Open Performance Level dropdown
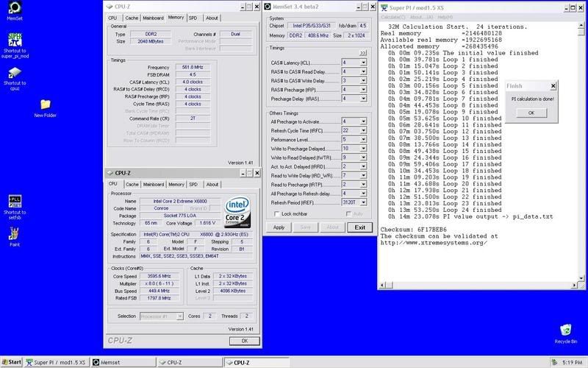 coord(363,140)
